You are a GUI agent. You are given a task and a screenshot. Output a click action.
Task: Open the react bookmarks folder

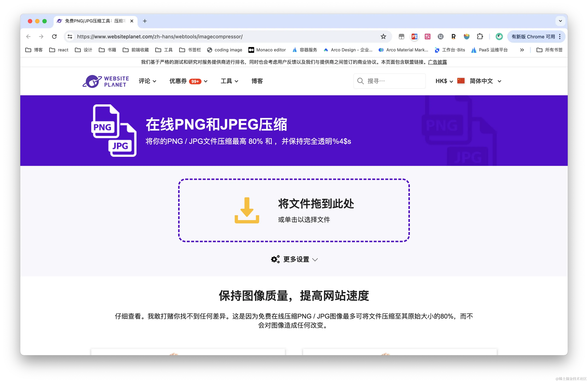click(x=59, y=50)
